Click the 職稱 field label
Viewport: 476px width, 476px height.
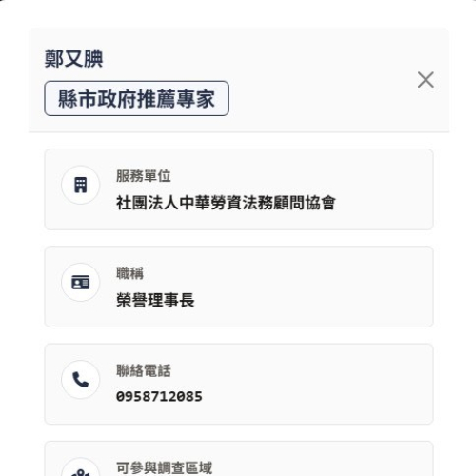129,273
